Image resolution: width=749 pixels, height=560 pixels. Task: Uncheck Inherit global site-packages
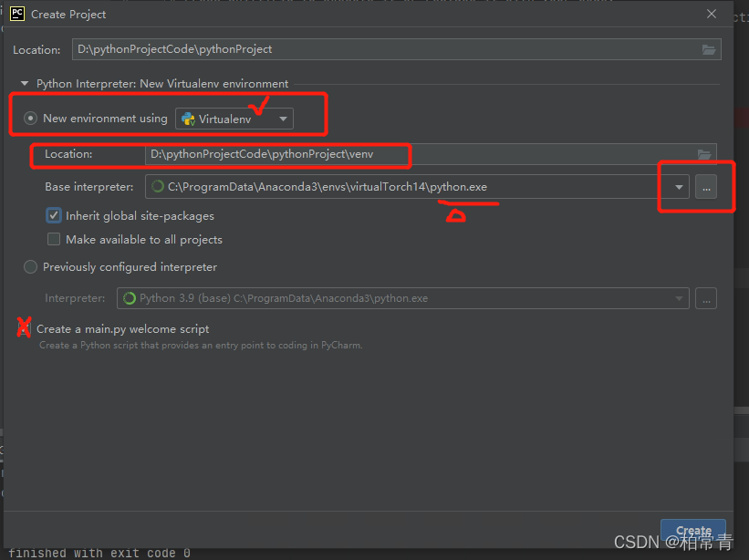click(54, 216)
